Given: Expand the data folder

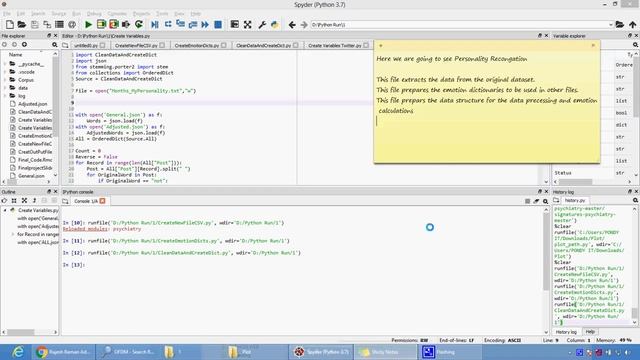Looking at the screenshot, I should tap(5, 88).
